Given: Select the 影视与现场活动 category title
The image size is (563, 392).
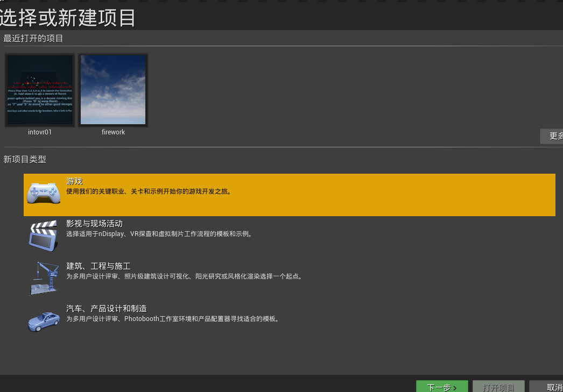Looking at the screenshot, I should [94, 224].
